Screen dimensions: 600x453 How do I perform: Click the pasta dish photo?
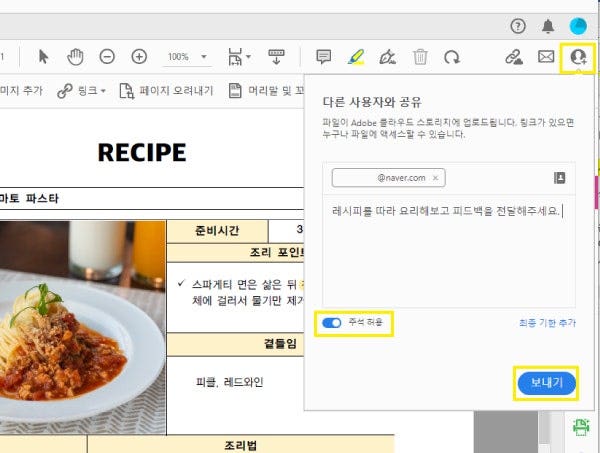coord(83,328)
